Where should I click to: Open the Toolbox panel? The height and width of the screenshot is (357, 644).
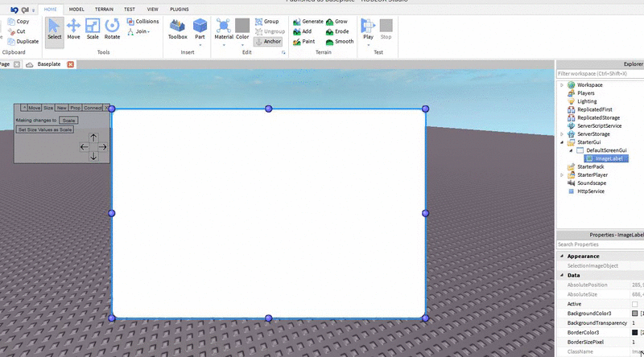click(177, 30)
